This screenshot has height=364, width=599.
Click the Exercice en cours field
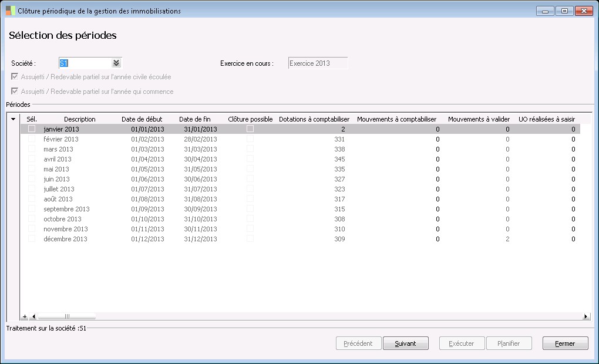pos(318,63)
